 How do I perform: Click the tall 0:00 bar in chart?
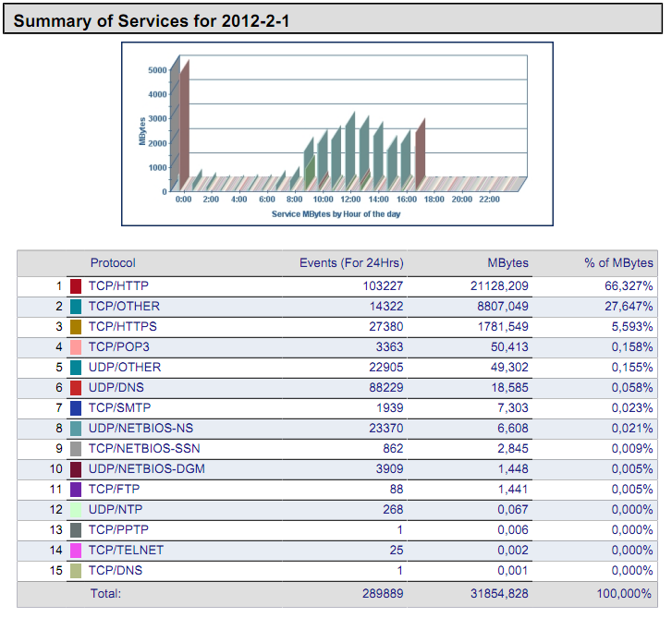tap(184, 120)
